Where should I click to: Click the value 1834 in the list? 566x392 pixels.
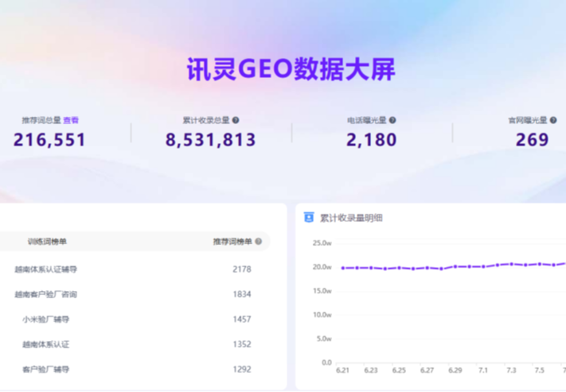pyautogui.click(x=242, y=294)
